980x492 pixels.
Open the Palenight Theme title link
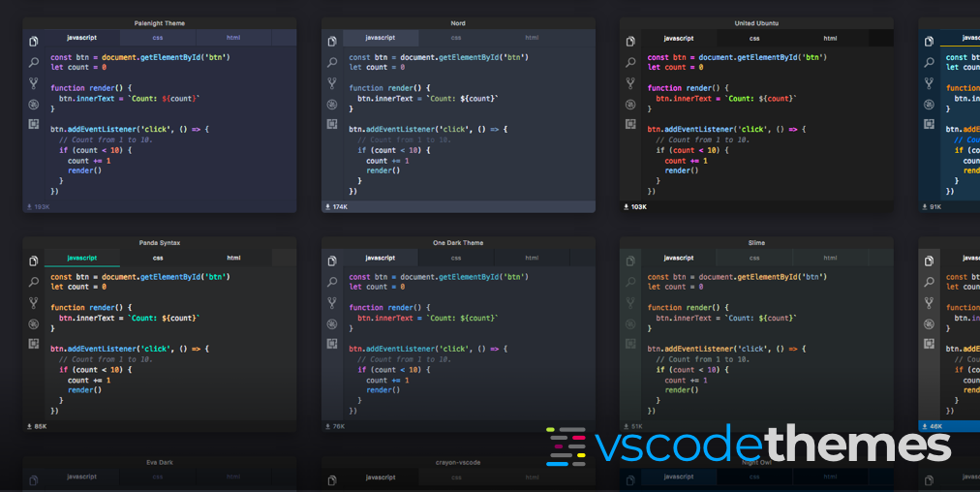160,23
